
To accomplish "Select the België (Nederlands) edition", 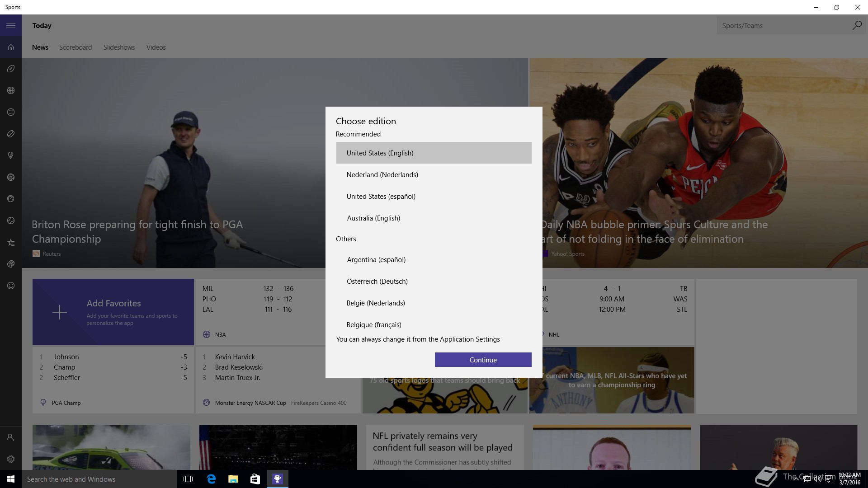I will point(434,303).
